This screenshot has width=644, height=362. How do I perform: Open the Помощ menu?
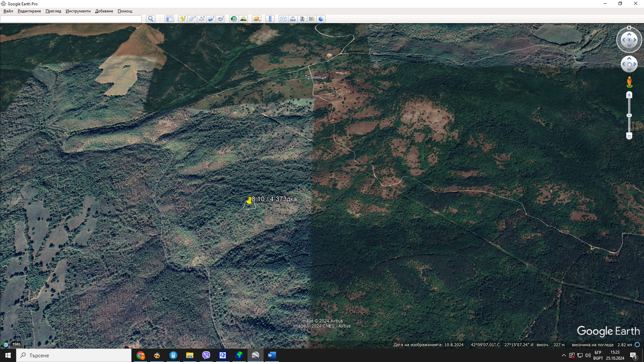point(125,11)
